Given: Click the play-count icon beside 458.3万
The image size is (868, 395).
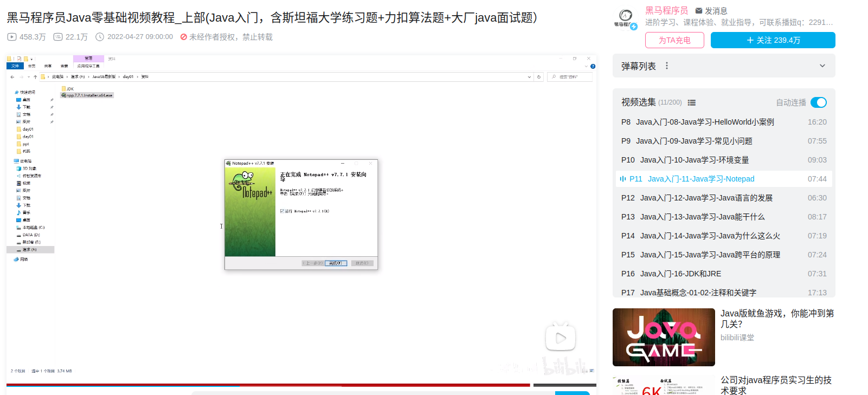Looking at the screenshot, I should 12,37.
